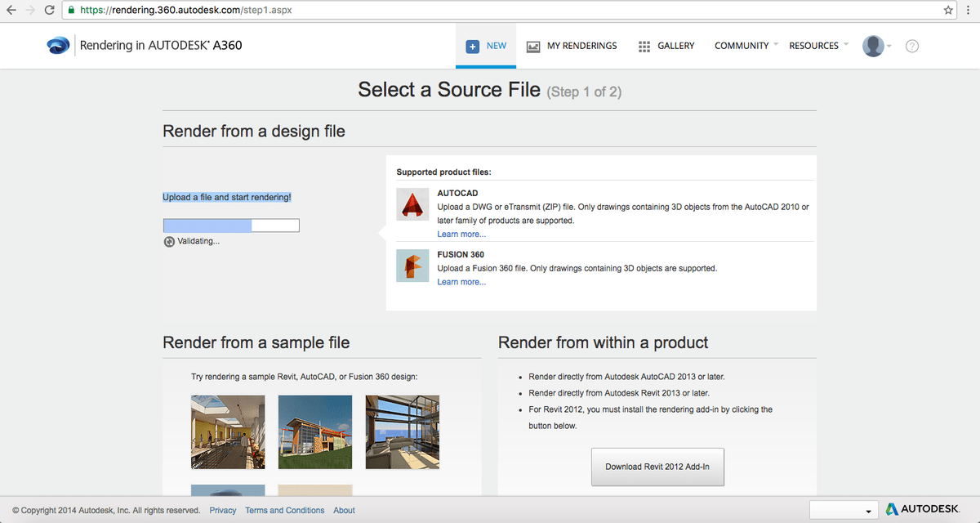Click the Autodesk A360 logo icon
The height and width of the screenshot is (523, 980).
58,46
